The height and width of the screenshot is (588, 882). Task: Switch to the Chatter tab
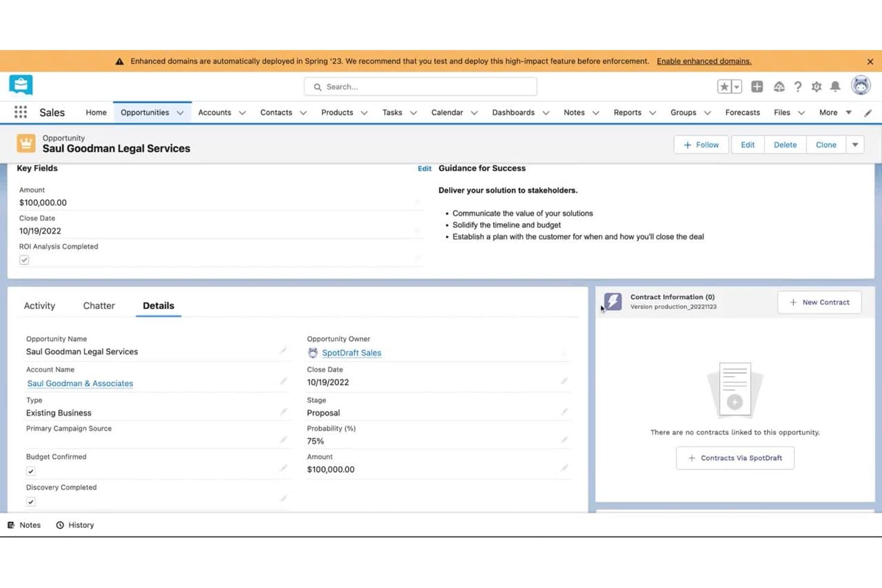coord(99,306)
